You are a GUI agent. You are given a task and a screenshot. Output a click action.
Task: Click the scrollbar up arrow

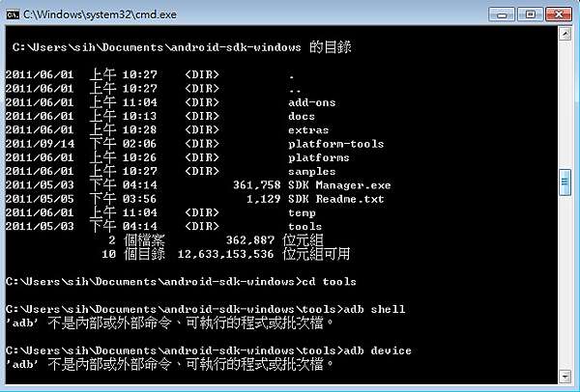(x=565, y=34)
